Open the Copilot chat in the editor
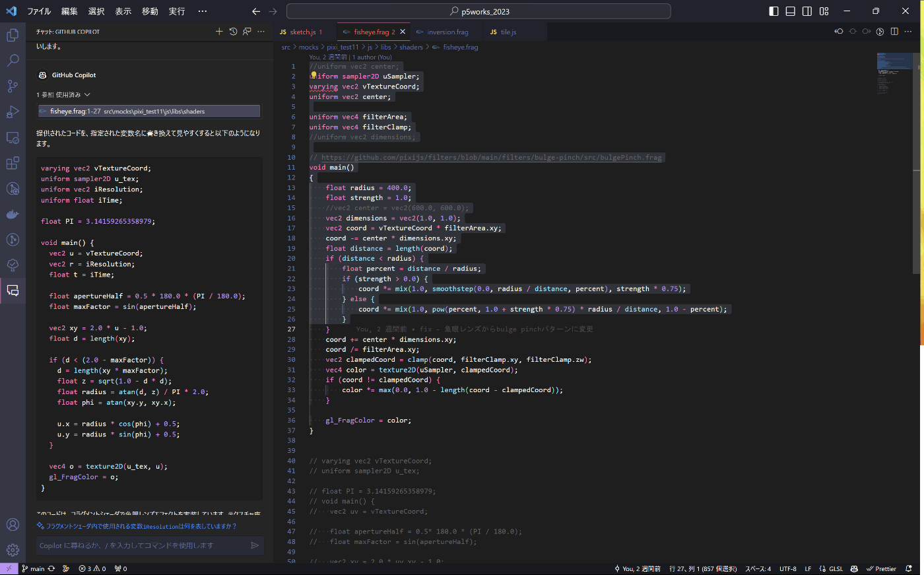This screenshot has height=575, width=924. click(x=247, y=32)
